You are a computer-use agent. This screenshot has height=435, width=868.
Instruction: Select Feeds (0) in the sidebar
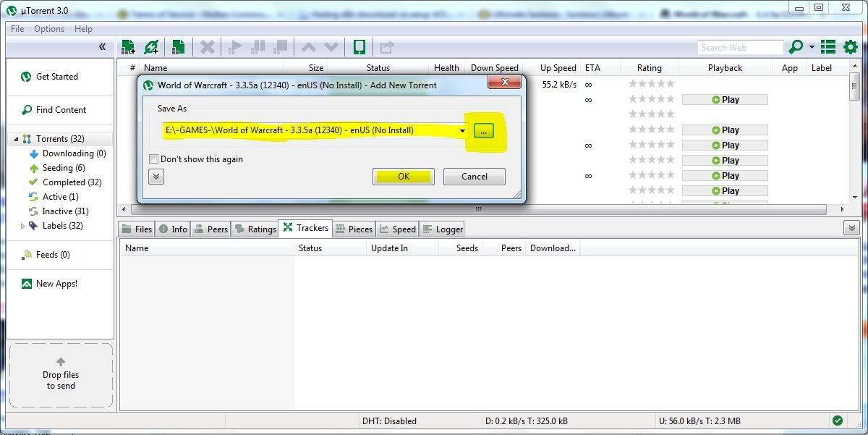click(x=46, y=255)
